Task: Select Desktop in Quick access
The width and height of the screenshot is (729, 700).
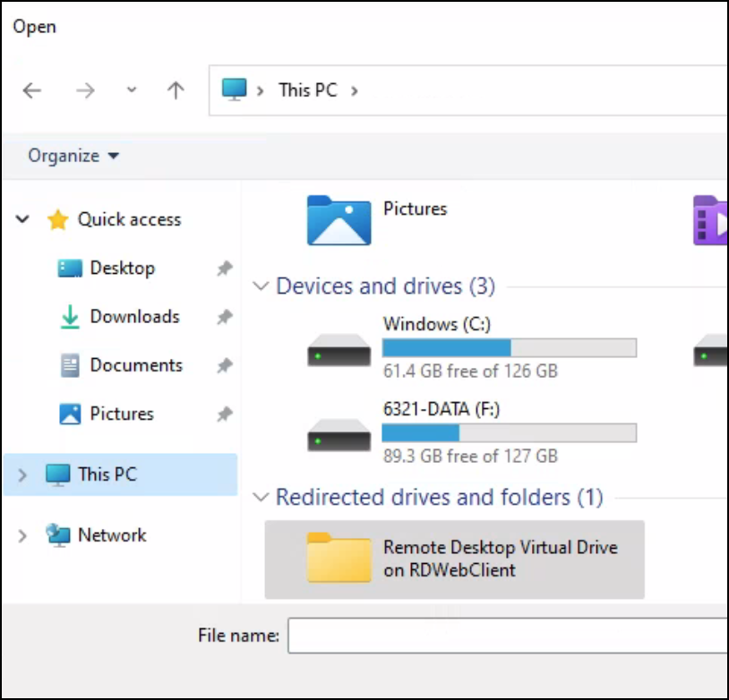Action: pyautogui.click(x=122, y=269)
